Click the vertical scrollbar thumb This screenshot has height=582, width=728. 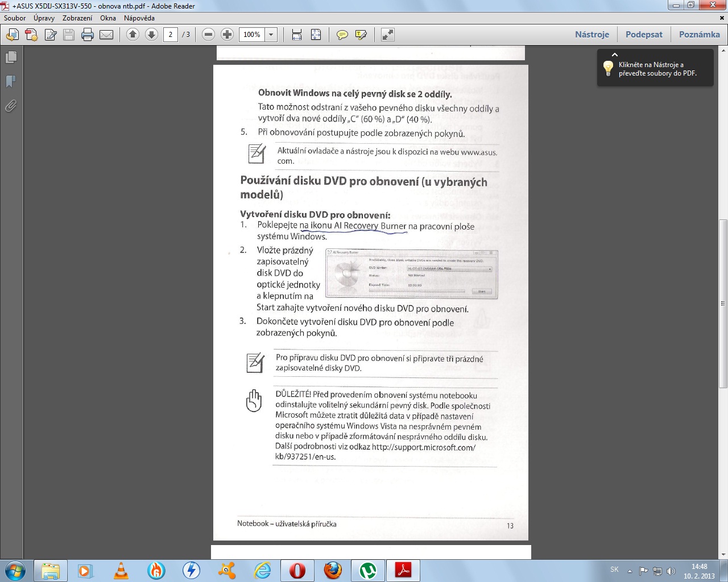pos(723,304)
